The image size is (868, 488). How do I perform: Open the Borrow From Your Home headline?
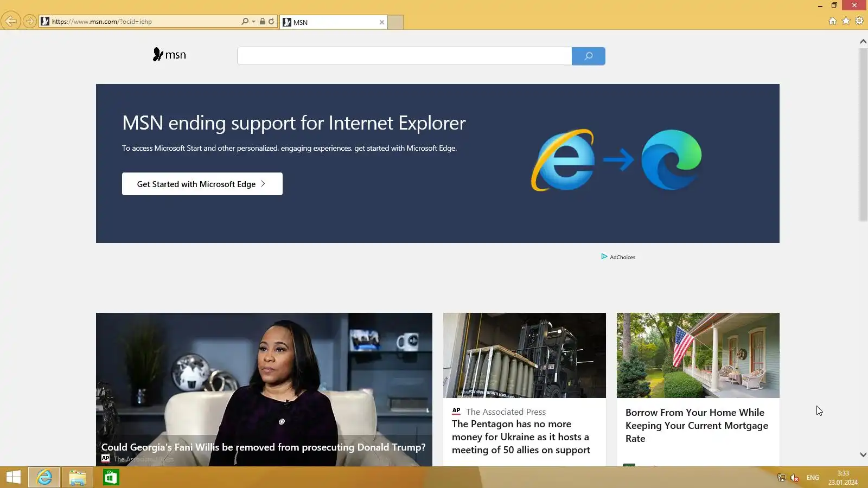pos(697,426)
